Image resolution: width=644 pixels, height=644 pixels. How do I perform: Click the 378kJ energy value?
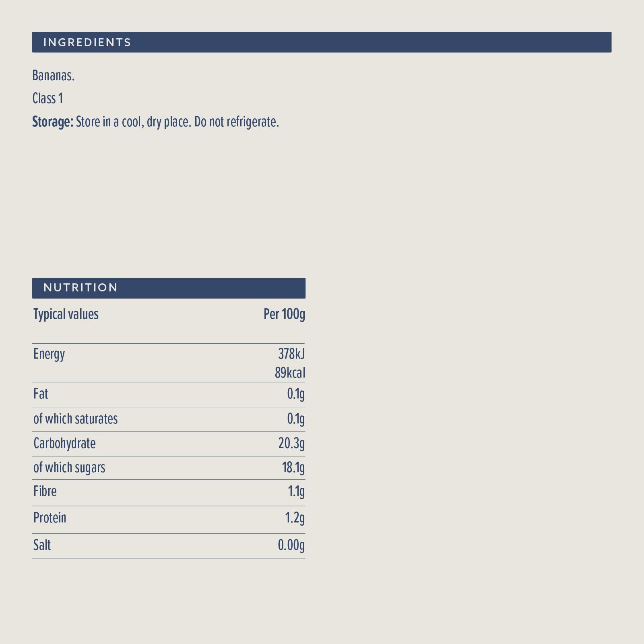[291, 354]
